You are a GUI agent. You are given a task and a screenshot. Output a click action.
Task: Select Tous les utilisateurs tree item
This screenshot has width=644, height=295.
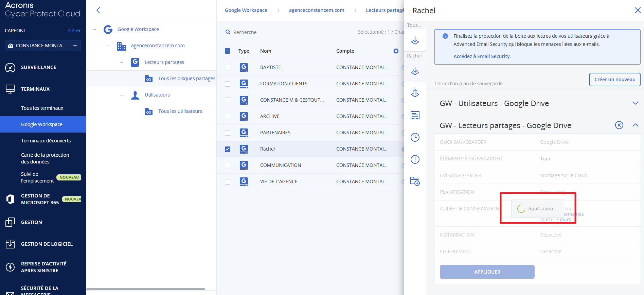pyautogui.click(x=180, y=111)
